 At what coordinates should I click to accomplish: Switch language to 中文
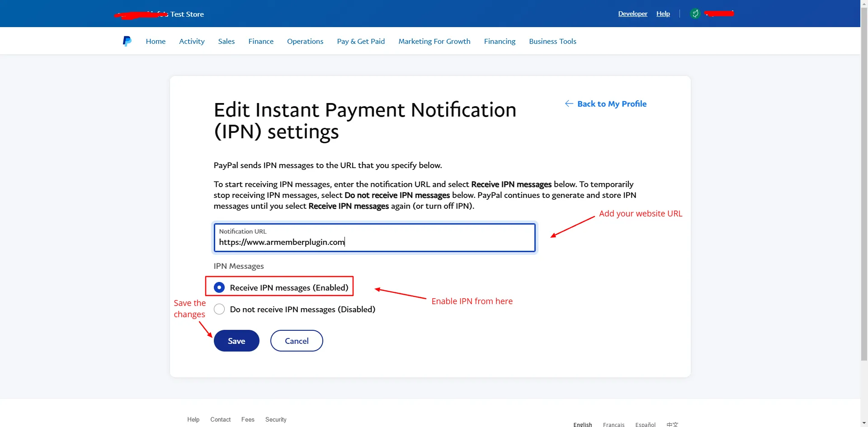[672, 424]
